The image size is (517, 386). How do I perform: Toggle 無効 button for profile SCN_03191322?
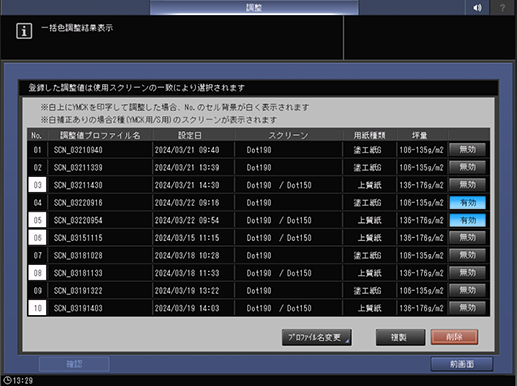click(x=467, y=291)
